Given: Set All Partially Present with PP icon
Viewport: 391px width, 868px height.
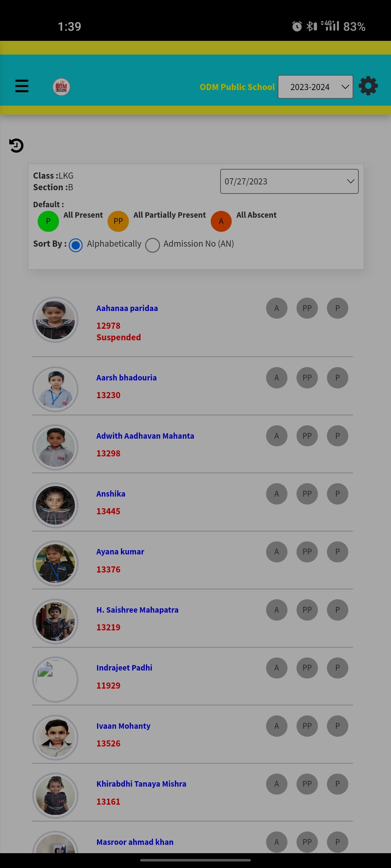Looking at the screenshot, I should pyautogui.click(x=118, y=221).
